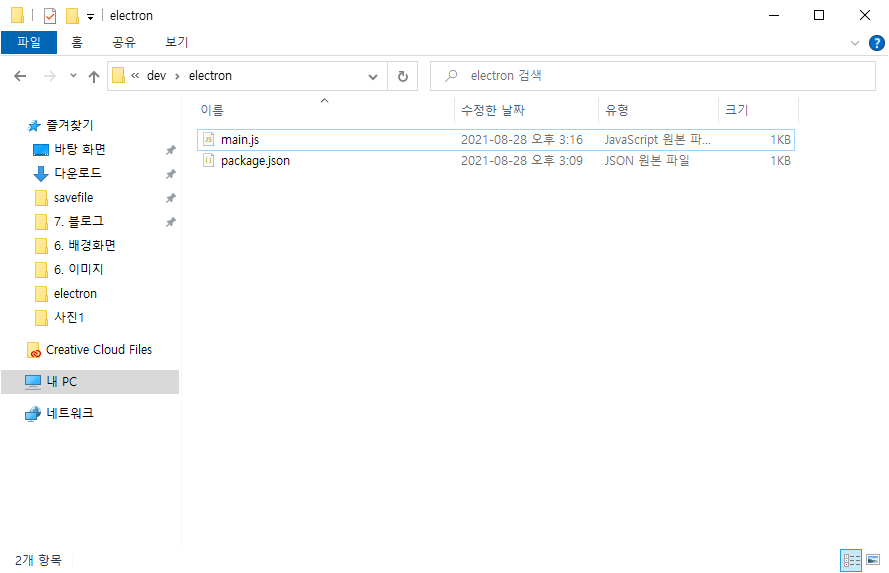Image resolution: width=889 pixels, height=573 pixels.
Task: Click the 2개 항목 status bar text
Action: click(38, 561)
